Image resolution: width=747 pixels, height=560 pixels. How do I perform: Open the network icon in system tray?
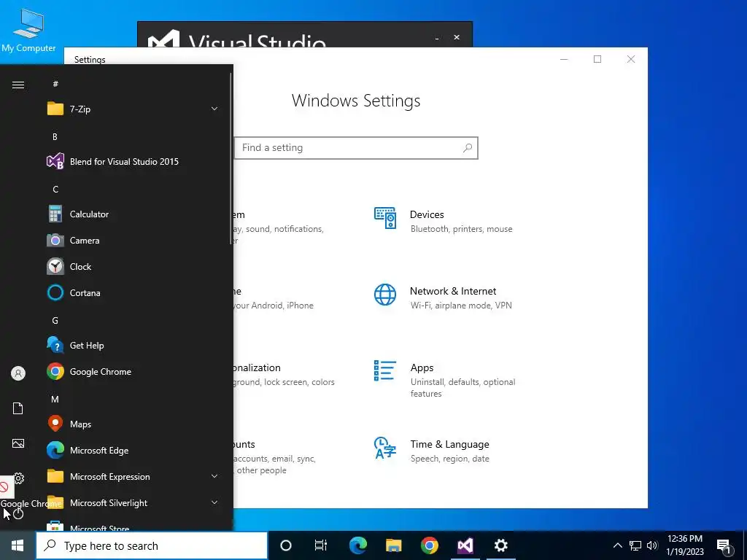coord(635,545)
